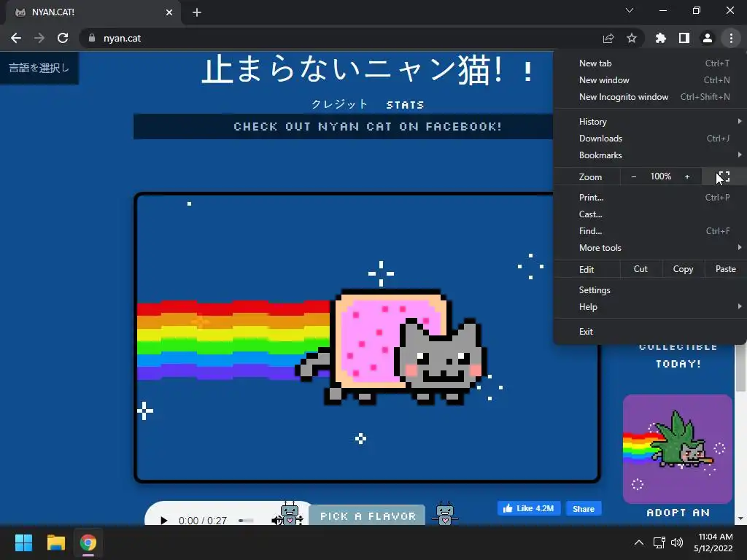Play the Nyan Cat audio

(164, 521)
